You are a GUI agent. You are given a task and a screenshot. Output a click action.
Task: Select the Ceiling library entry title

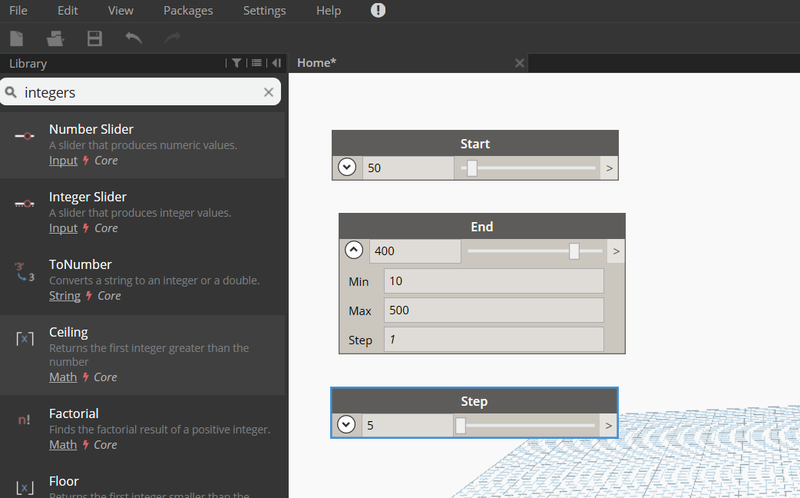(68, 332)
